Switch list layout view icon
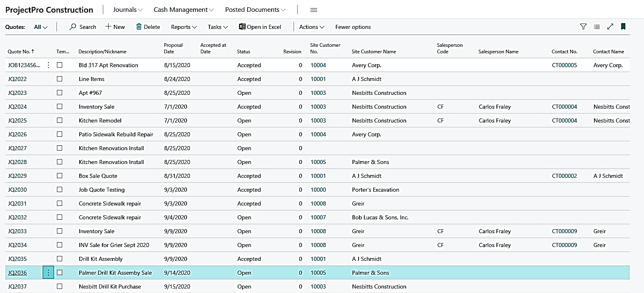The image size is (644, 293). [x=596, y=27]
